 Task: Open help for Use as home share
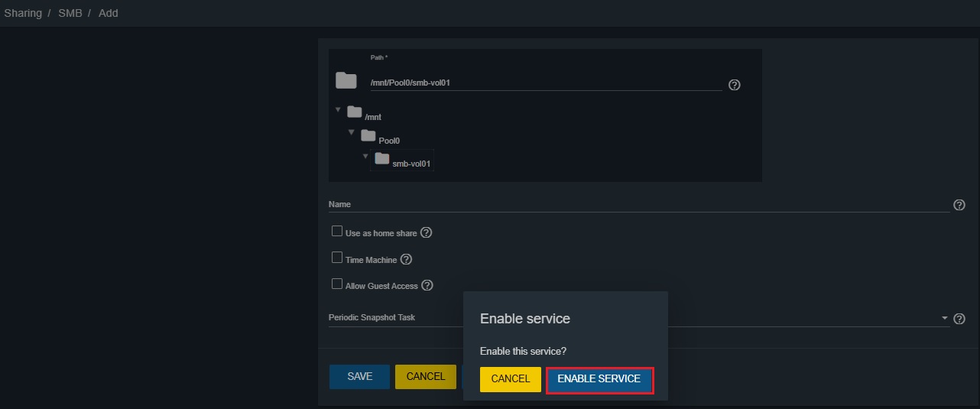coord(427,232)
